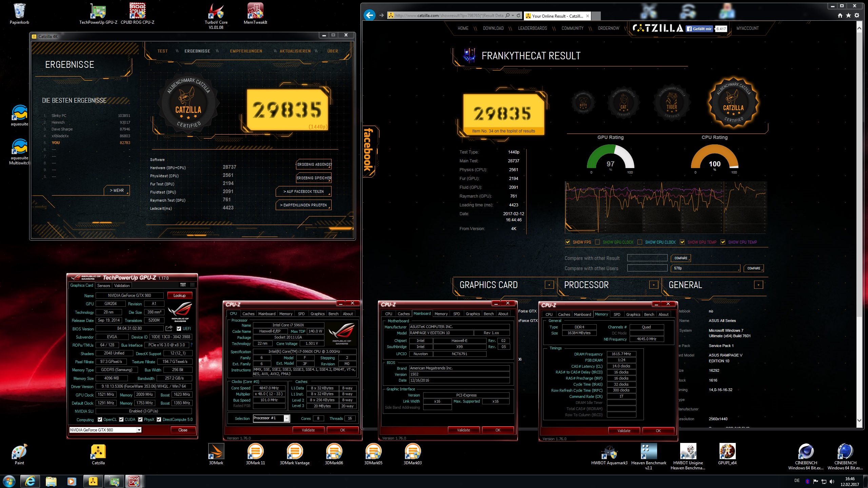Toggle the SHOW CPU CLOCK checkbox

640,242
